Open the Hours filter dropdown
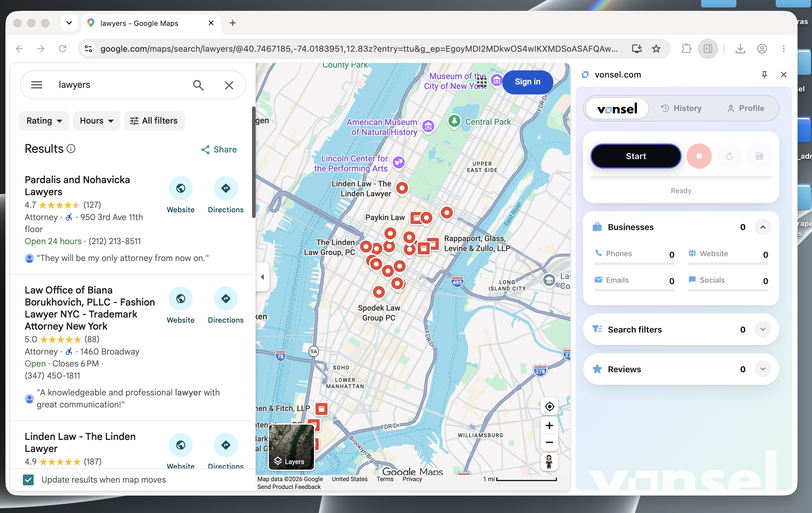This screenshot has height=513, width=812. click(97, 121)
